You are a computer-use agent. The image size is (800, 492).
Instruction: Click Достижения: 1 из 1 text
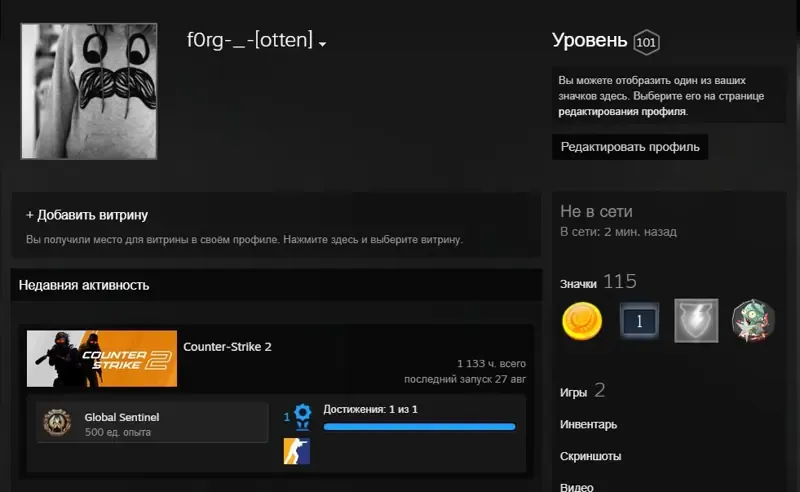370,409
